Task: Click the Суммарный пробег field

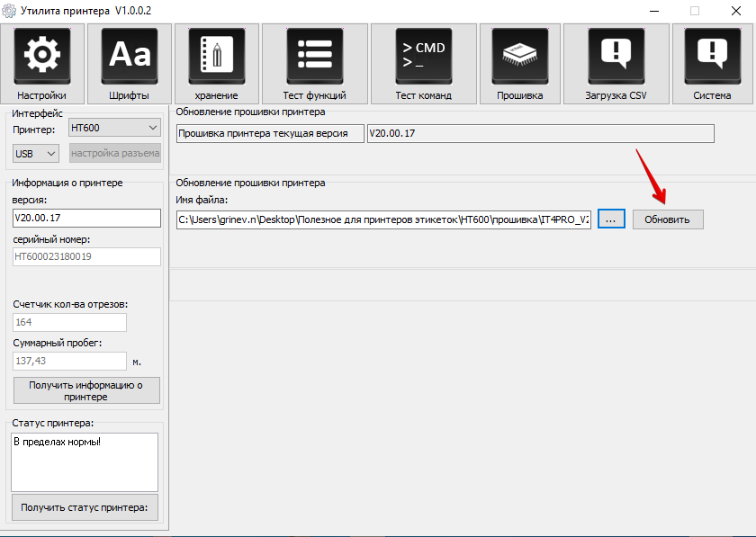Action: [69, 361]
